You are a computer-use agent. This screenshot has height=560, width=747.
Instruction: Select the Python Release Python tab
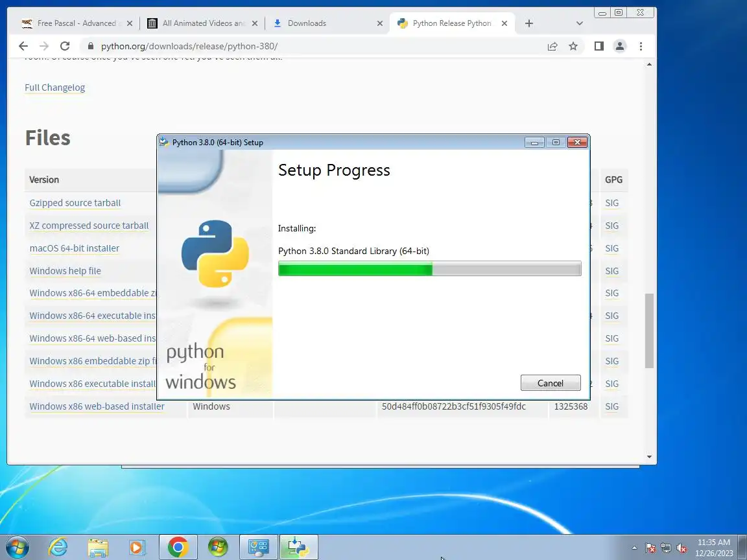coord(451,23)
